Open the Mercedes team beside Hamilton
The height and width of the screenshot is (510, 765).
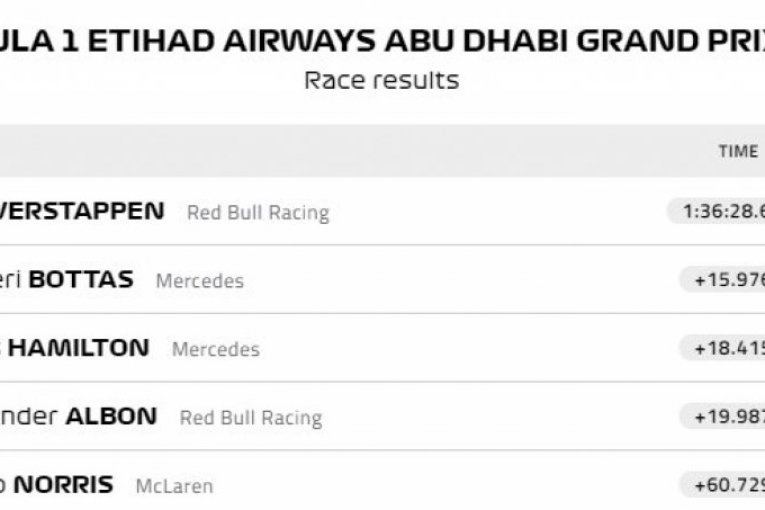click(x=215, y=349)
